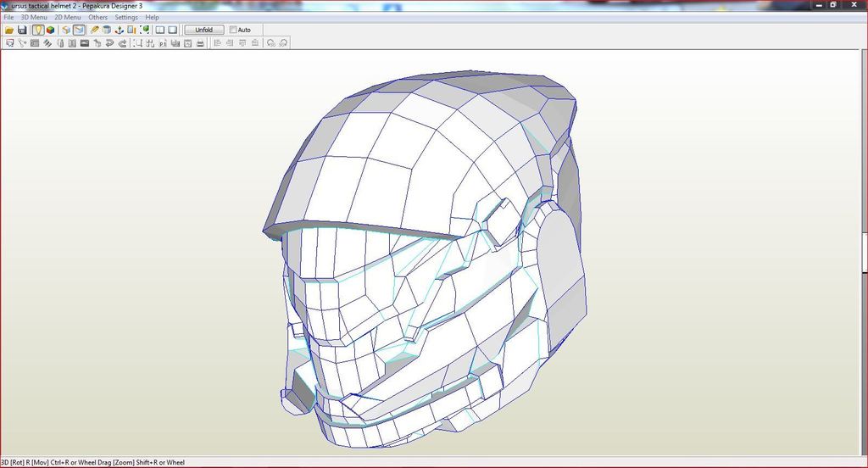Click the dashed rectangle select icon
This screenshot has height=468, width=868.
point(137,43)
